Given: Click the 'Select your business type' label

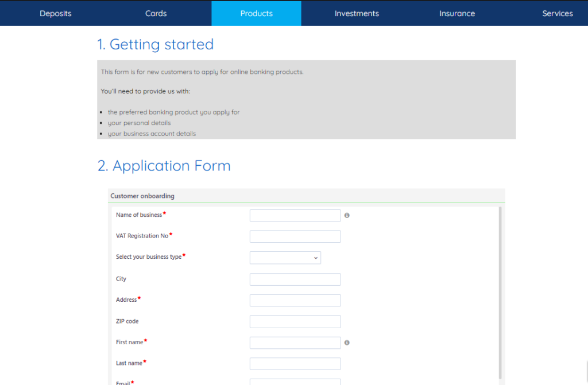Looking at the screenshot, I should (x=149, y=257).
